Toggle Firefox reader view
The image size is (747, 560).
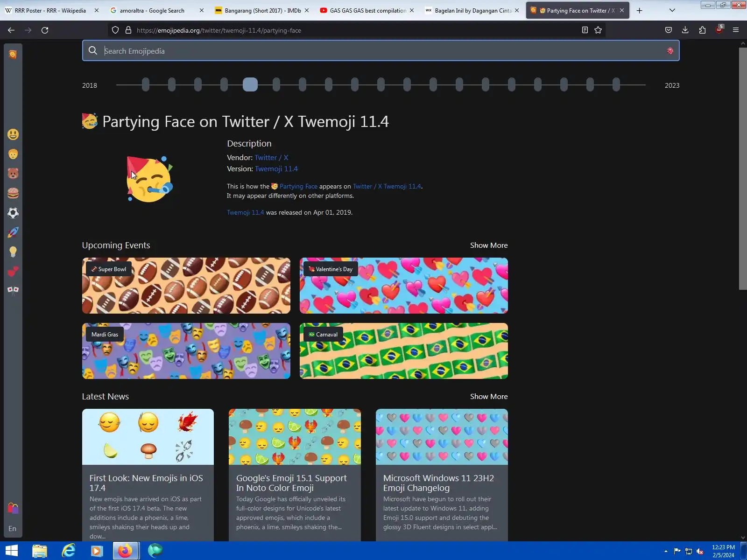pos(585,30)
